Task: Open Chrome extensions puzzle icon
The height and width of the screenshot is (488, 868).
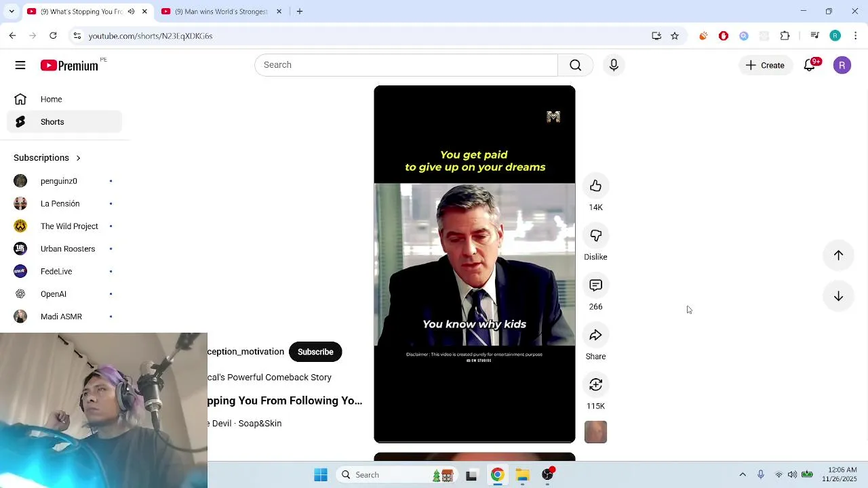Action: tap(785, 36)
